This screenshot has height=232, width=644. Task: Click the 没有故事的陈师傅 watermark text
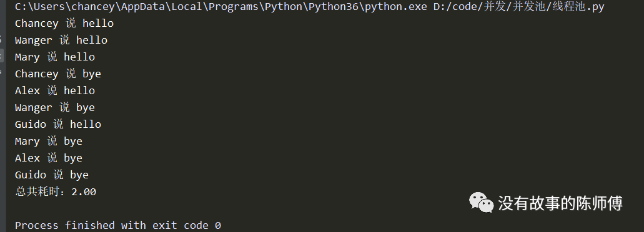point(560,203)
